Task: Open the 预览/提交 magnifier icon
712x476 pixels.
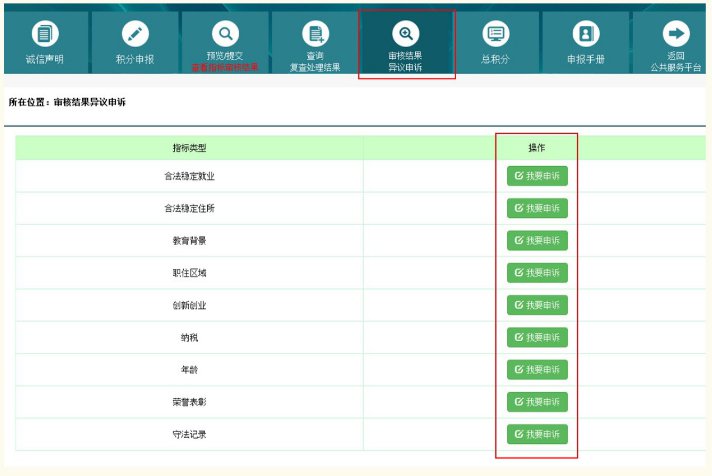Action: click(x=225, y=34)
